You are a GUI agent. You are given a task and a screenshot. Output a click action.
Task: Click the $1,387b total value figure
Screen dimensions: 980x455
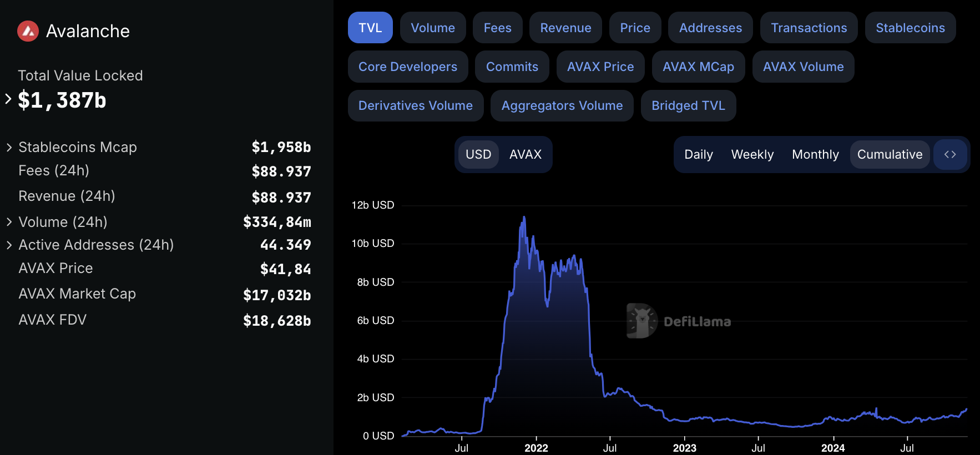click(x=62, y=100)
